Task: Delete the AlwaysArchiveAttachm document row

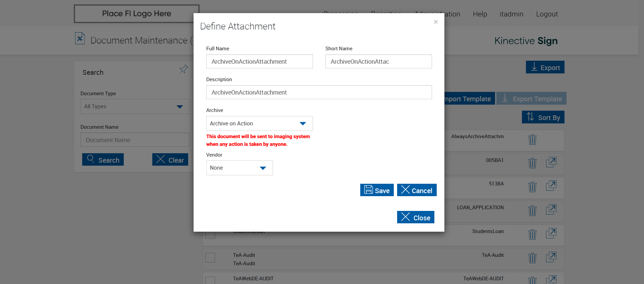Action: tap(532, 139)
